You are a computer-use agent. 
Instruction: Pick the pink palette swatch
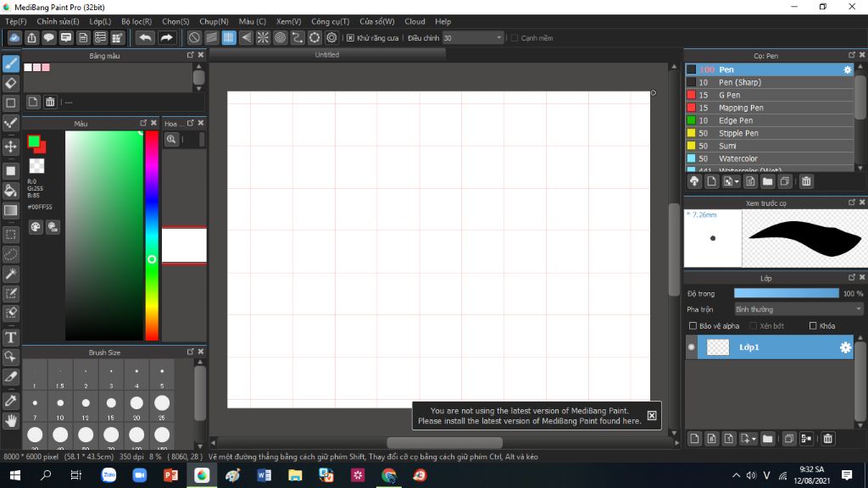click(x=46, y=67)
